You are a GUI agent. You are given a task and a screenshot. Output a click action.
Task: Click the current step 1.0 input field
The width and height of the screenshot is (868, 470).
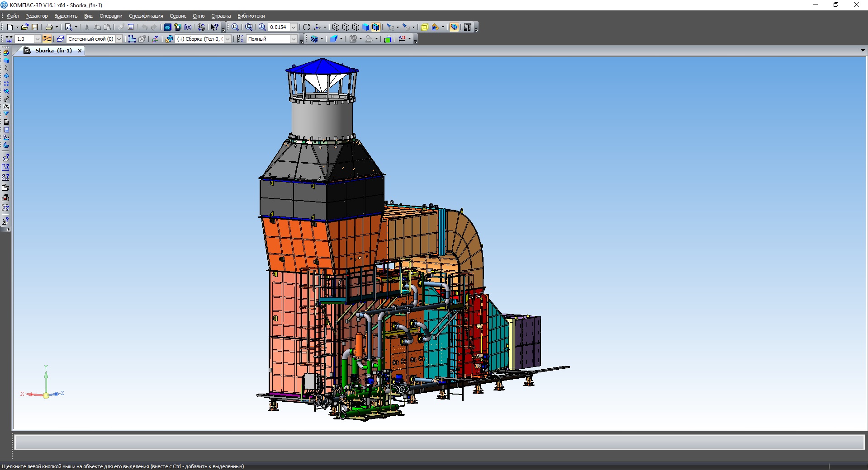point(24,39)
